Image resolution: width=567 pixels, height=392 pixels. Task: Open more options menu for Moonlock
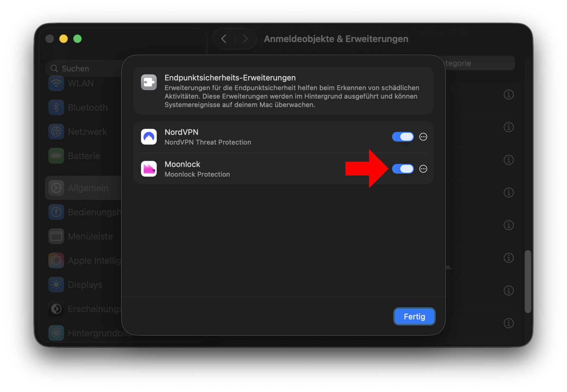[423, 169]
